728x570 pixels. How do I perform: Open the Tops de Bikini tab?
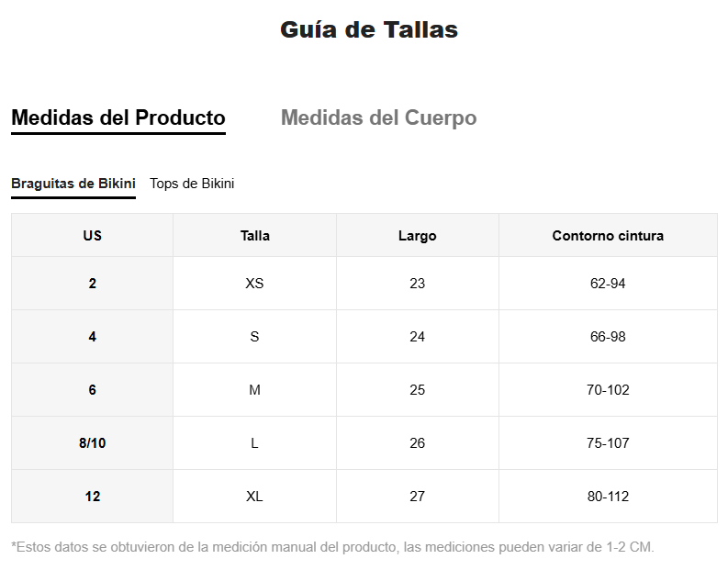[192, 184]
